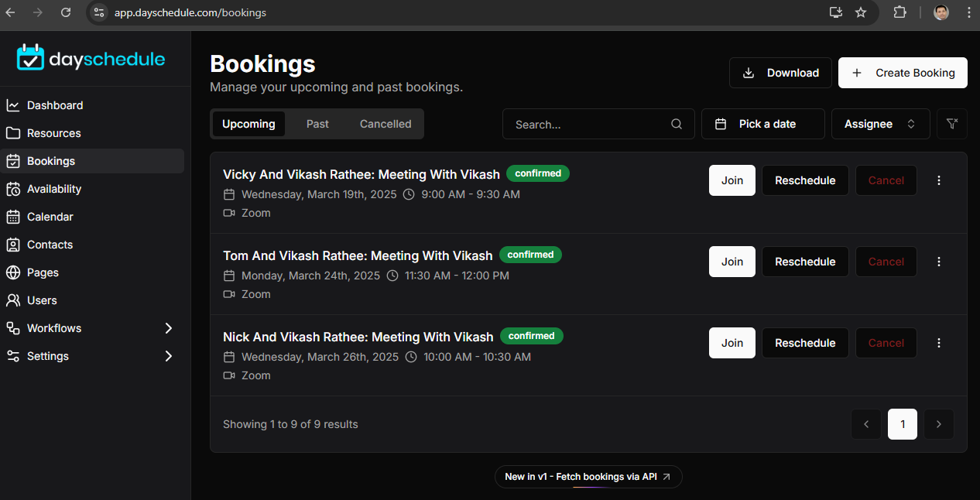Click the dayschedule logo

tap(91, 58)
